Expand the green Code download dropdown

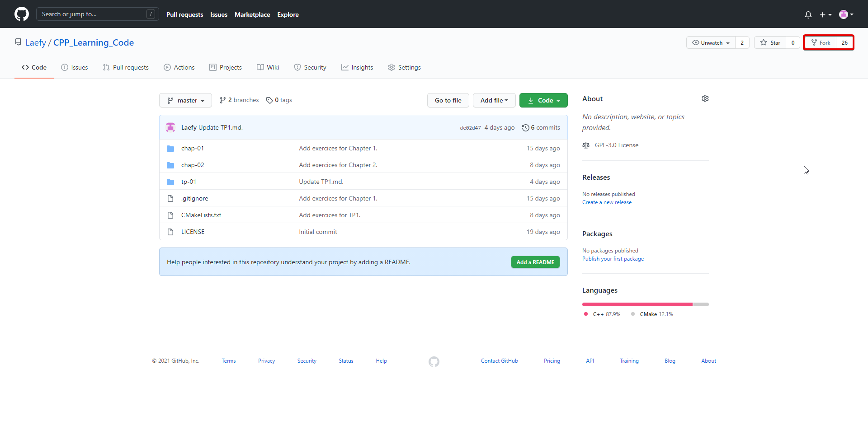[543, 100]
